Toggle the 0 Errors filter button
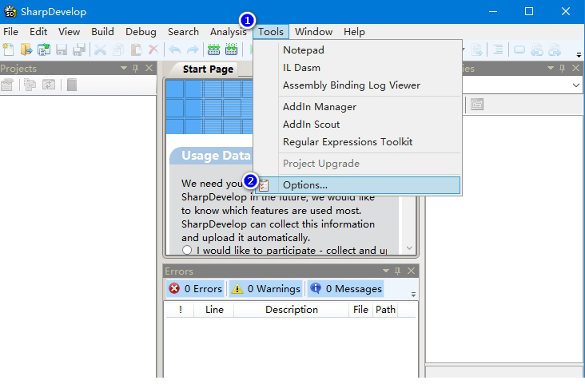Screen dimensions: 585x392 195,289
